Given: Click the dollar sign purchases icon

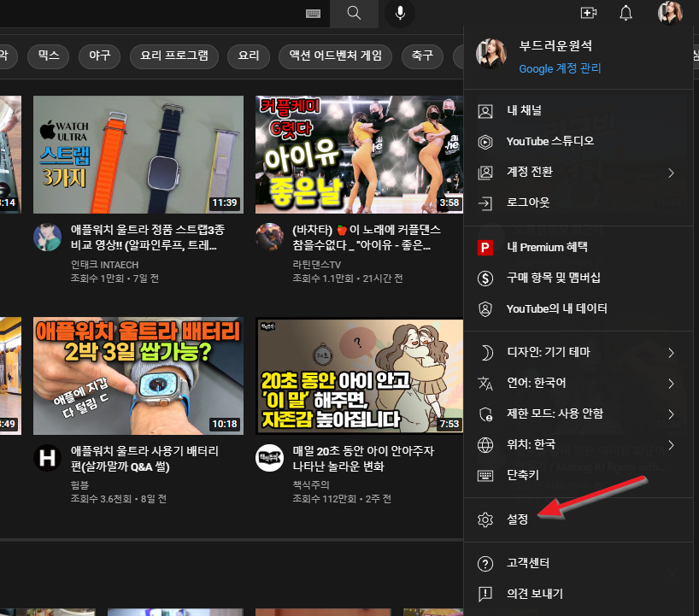Looking at the screenshot, I should [485, 279].
